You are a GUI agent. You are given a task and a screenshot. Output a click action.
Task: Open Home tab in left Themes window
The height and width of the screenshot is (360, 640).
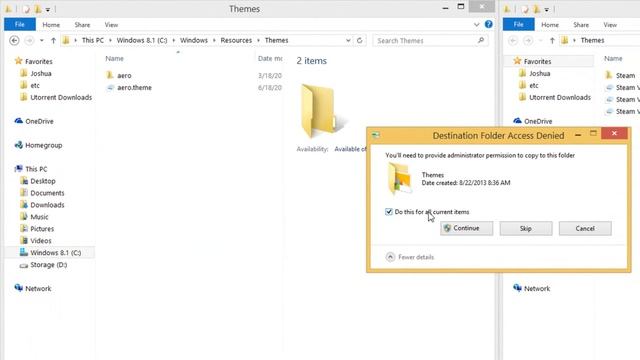(51, 25)
